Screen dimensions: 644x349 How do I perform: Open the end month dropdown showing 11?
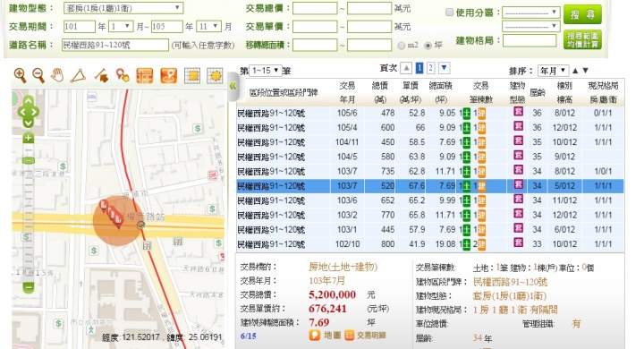[x=208, y=27]
